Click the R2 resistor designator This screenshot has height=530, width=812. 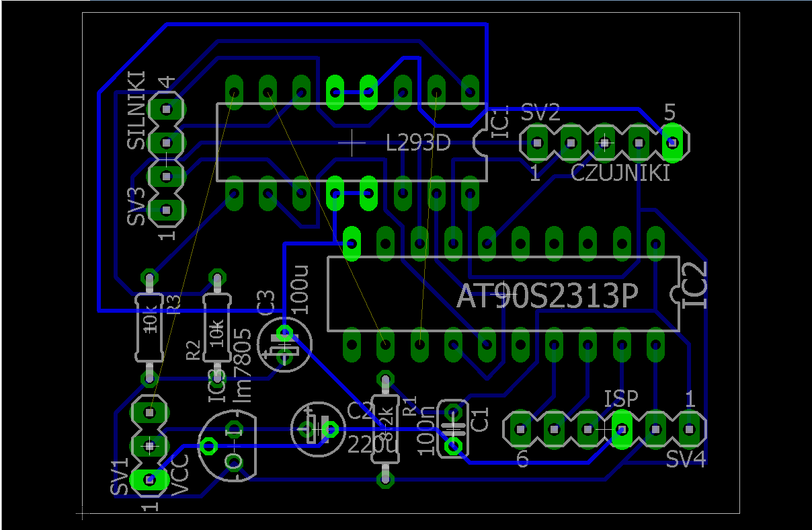pyautogui.click(x=194, y=350)
